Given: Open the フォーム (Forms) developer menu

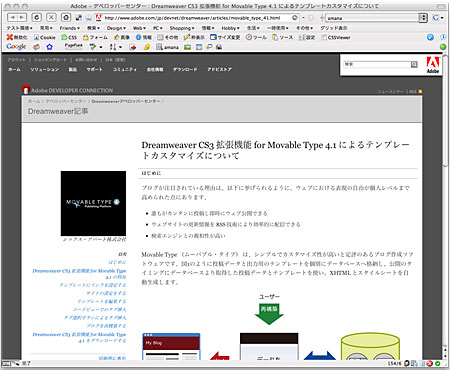Looking at the screenshot, I should (x=95, y=37).
